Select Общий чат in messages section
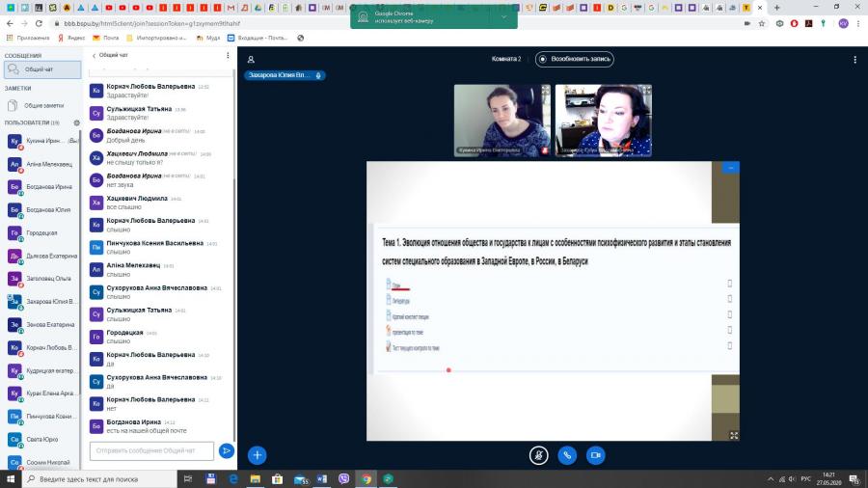This screenshot has height=488, width=868. click(x=42, y=69)
